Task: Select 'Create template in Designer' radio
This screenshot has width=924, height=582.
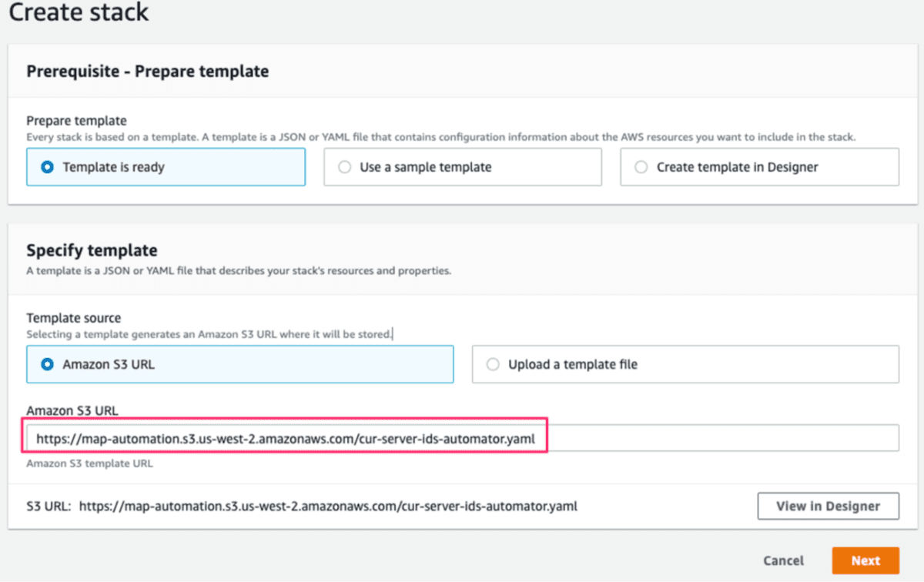Action: click(x=641, y=167)
